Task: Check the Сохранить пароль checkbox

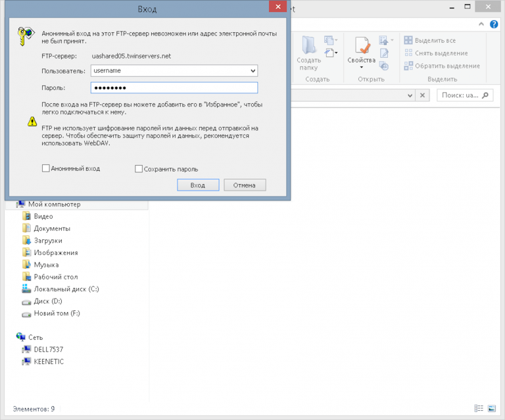Action: pyautogui.click(x=139, y=169)
